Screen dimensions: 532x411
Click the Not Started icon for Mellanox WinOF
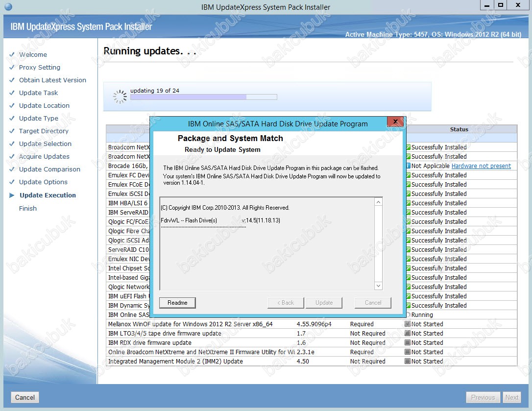pyautogui.click(x=408, y=324)
